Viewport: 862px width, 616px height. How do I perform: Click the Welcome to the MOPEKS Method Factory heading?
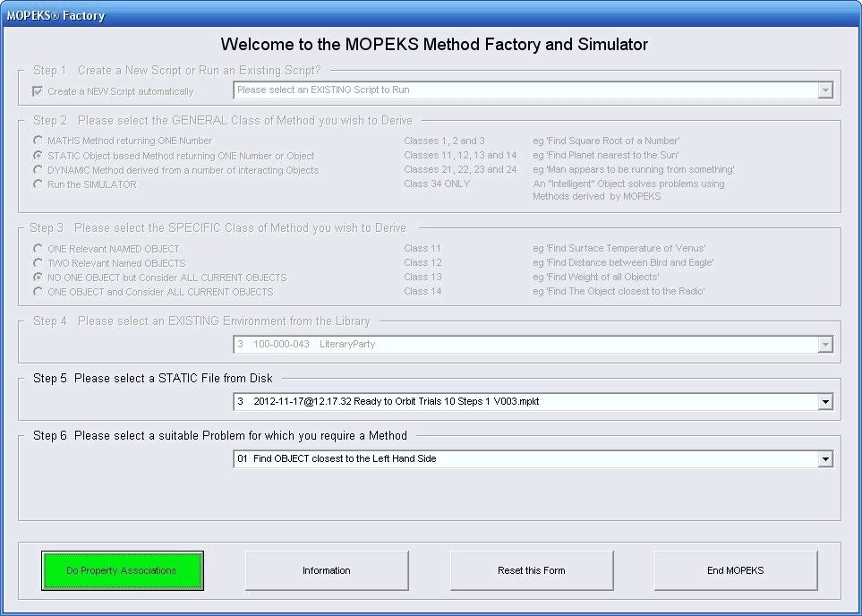click(434, 45)
